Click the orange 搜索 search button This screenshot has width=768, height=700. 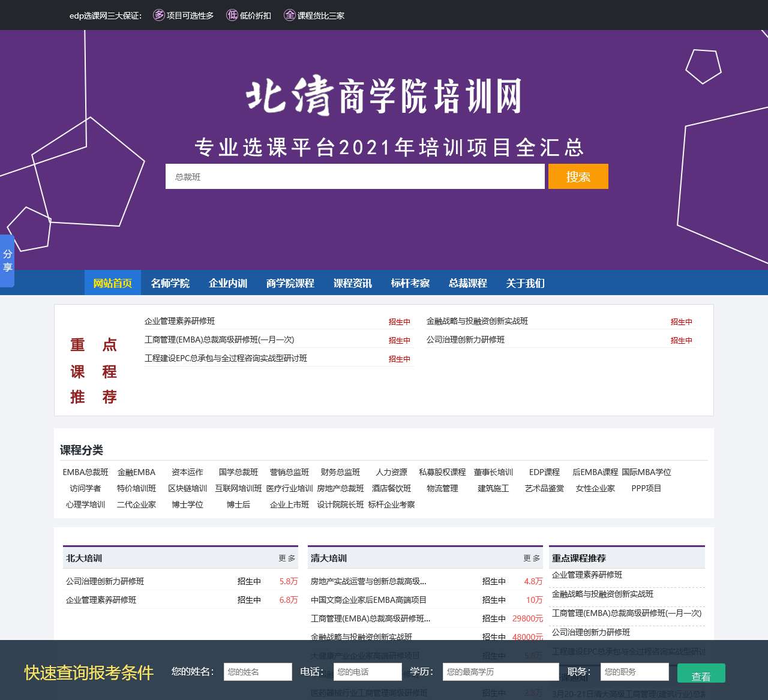pos(578,176)
